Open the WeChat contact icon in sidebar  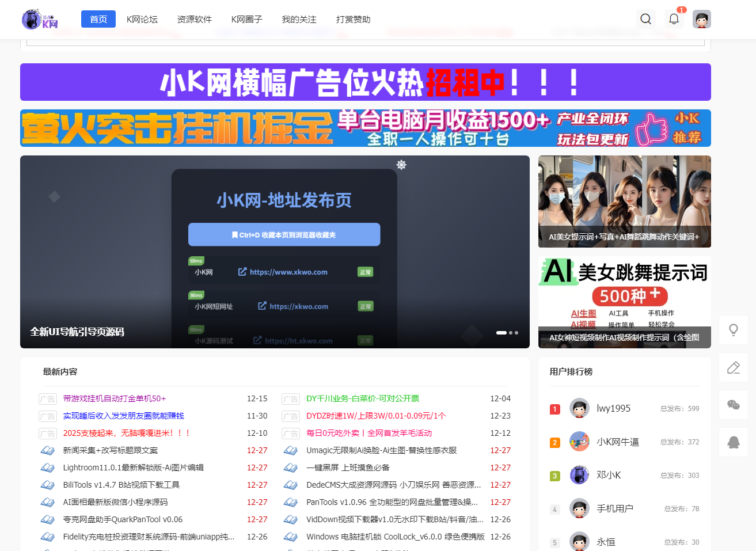pos(733,405)
